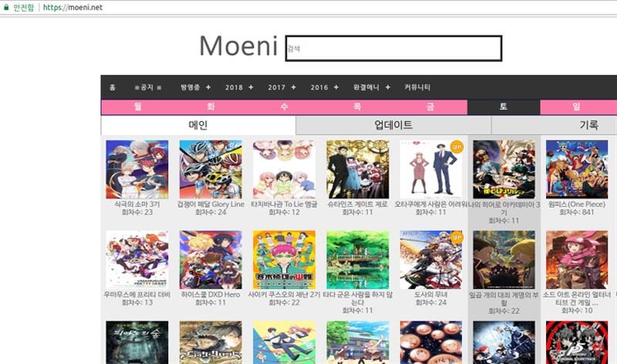Select the 월 weekday tab
This screenshot has height=364, width=617.
point(138,106)
